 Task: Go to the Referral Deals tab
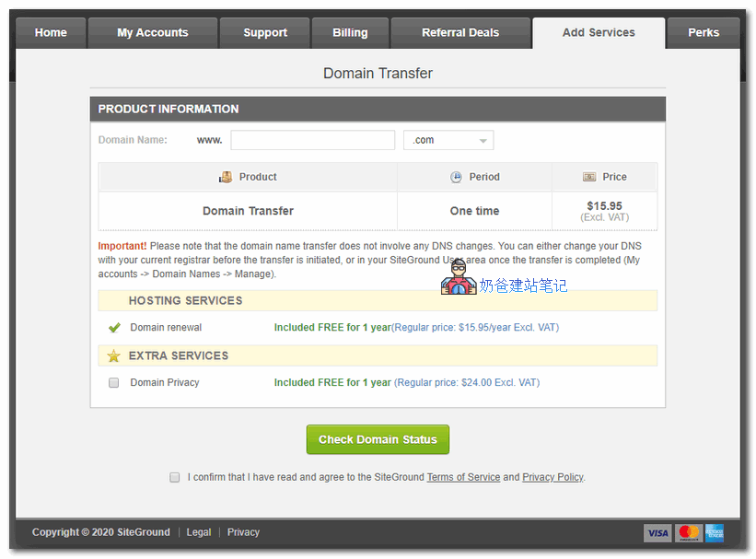tap(460, 32)
